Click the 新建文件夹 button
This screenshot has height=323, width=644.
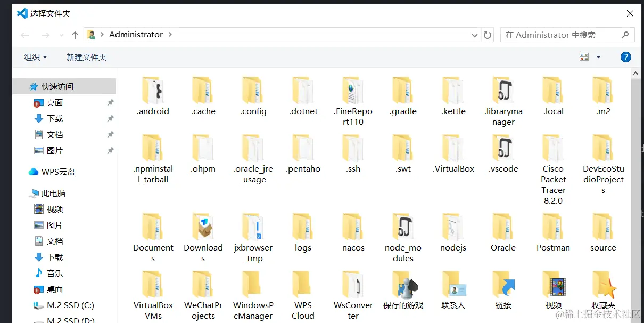click(x=86, y=57)
